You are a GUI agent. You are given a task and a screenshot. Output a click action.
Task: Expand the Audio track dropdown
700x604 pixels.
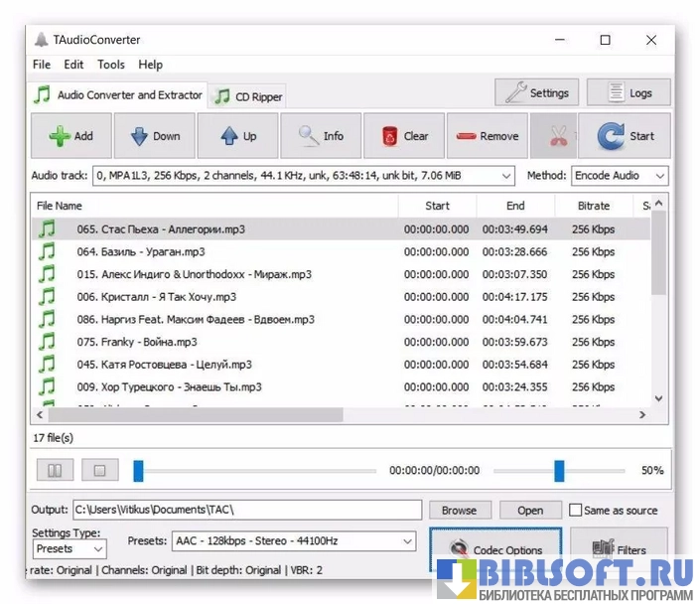click(506, 176)
